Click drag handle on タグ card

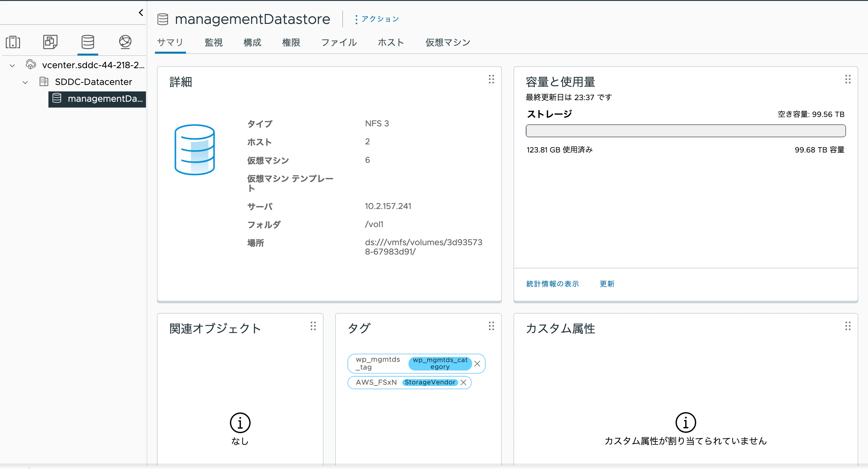[x=491, y=326]
